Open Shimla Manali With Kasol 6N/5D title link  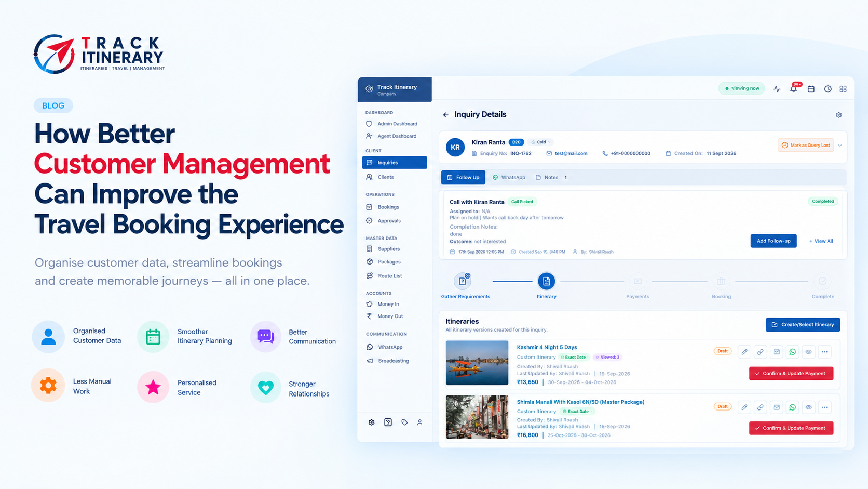580,402
